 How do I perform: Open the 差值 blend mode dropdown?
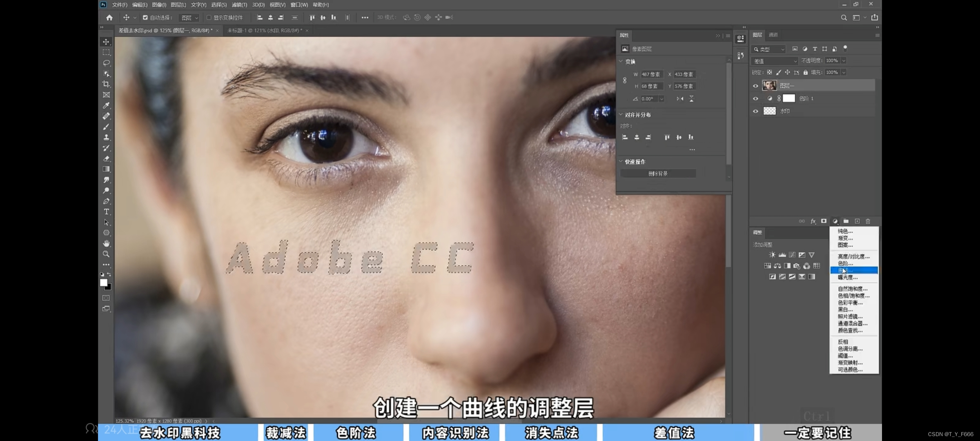(x=775, y=61)
